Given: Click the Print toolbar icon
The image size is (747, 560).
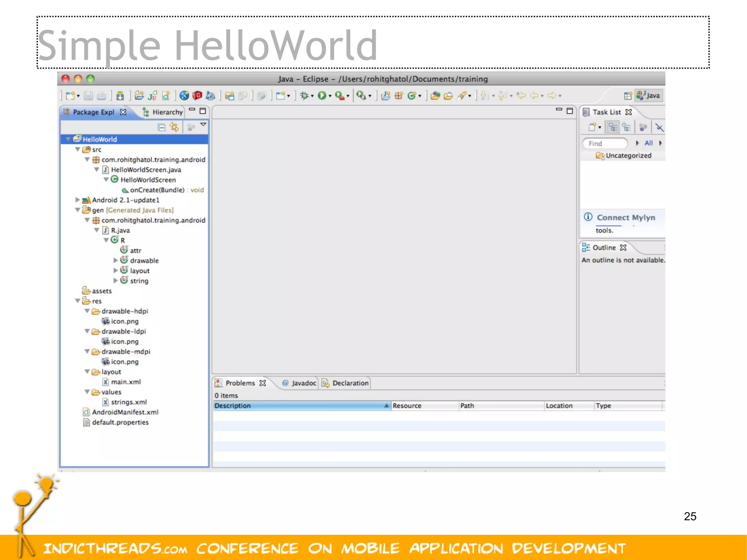Looking at the screenshot, I should tap(101, 96).
